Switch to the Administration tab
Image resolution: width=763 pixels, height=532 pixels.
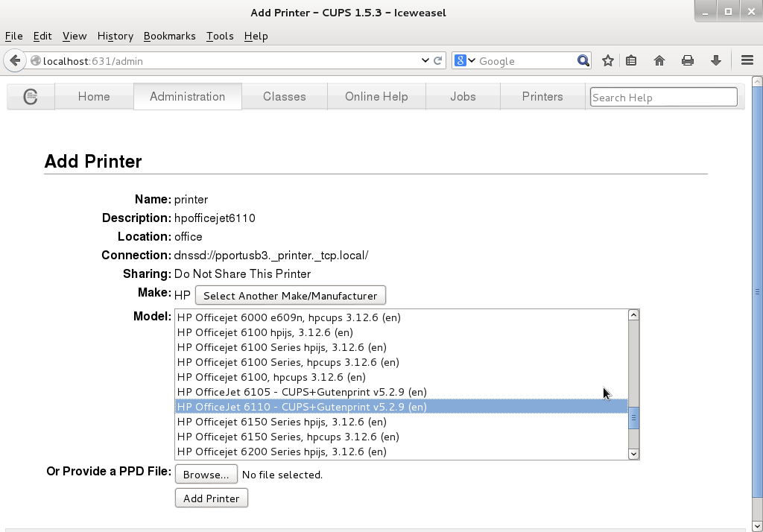[x=187, y=96]
